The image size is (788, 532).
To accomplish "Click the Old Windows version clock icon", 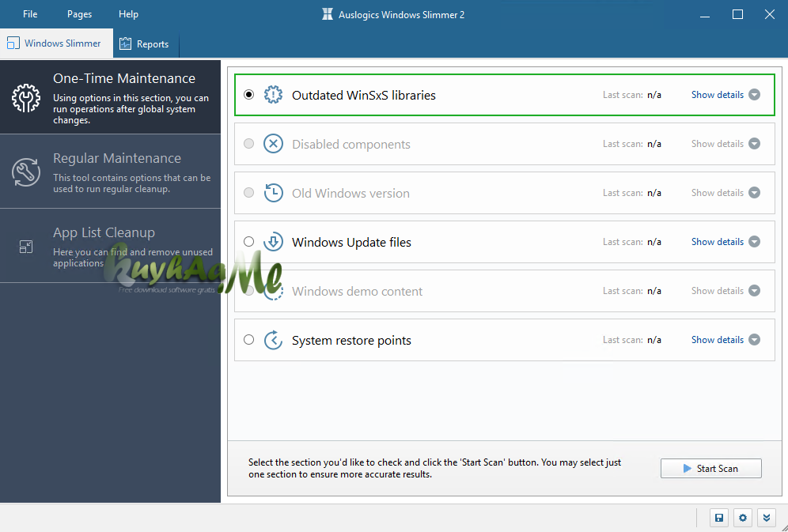I will 274,193.
